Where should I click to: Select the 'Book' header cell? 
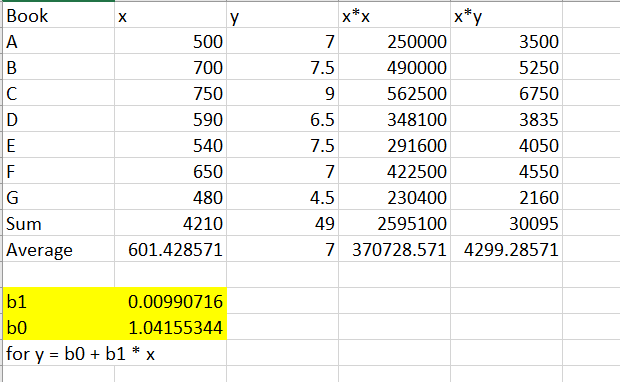59,15
